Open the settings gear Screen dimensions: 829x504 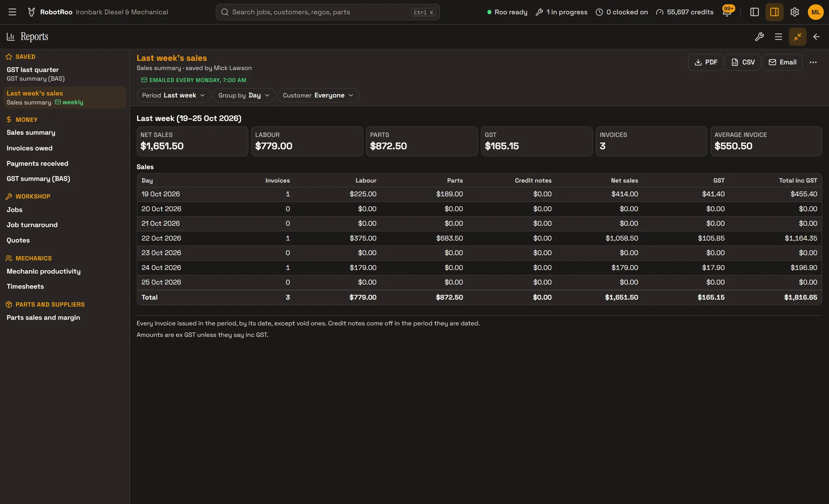795,12
